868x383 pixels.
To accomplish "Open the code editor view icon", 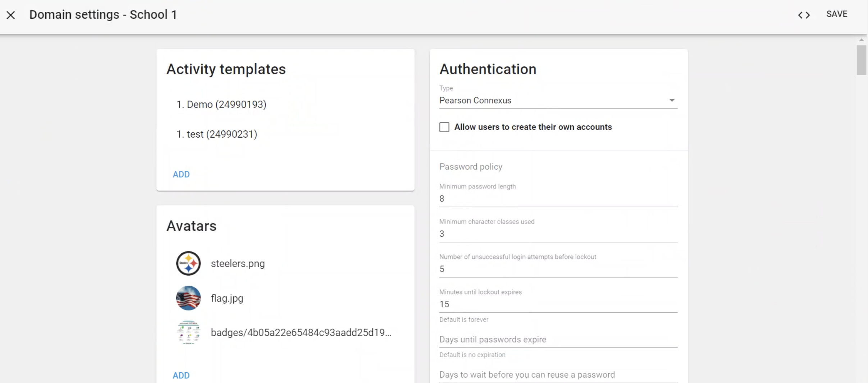I will pyautogui.click(x=804, y=15).
